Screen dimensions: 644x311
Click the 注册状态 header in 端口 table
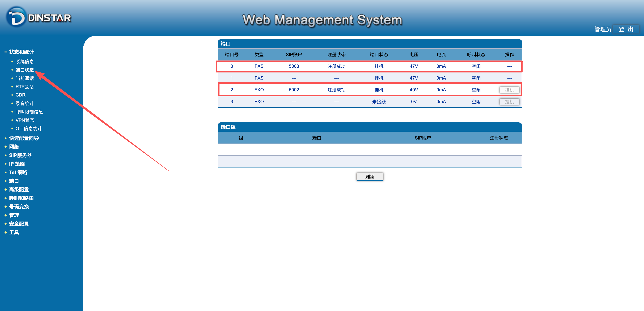(336, 55)
